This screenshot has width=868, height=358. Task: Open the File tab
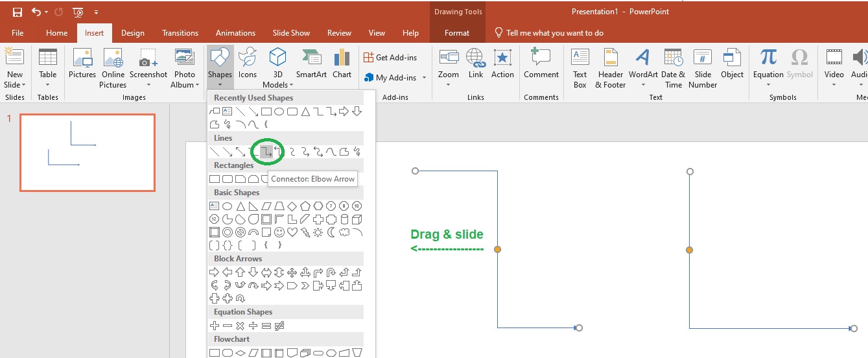pyautogui.click(x=18, y=33)
